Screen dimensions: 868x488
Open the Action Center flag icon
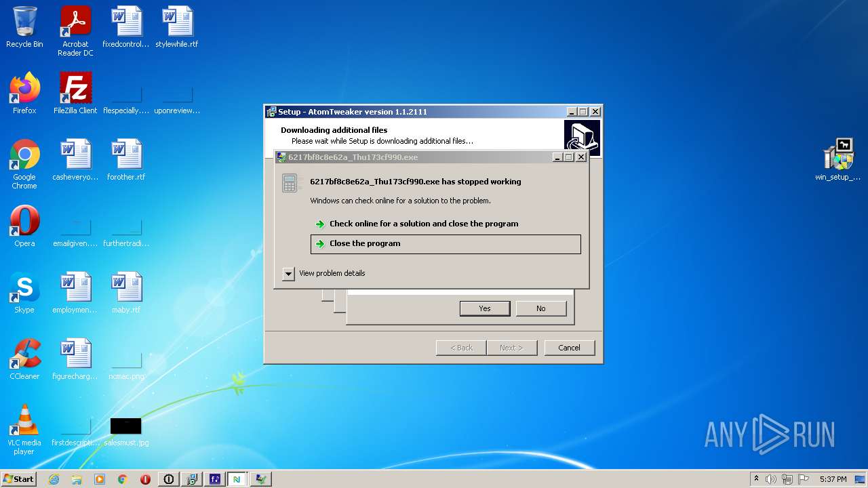click(804, 479)
